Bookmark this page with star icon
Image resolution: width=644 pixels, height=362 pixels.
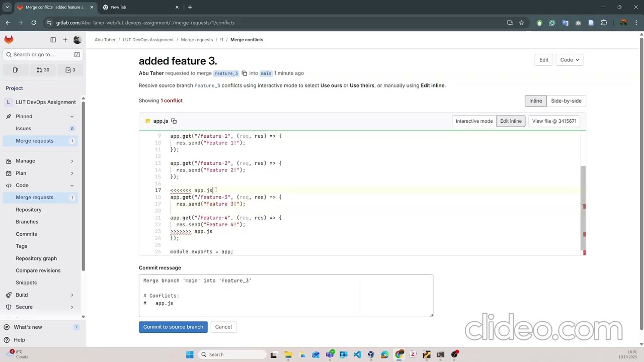[521, 23]
